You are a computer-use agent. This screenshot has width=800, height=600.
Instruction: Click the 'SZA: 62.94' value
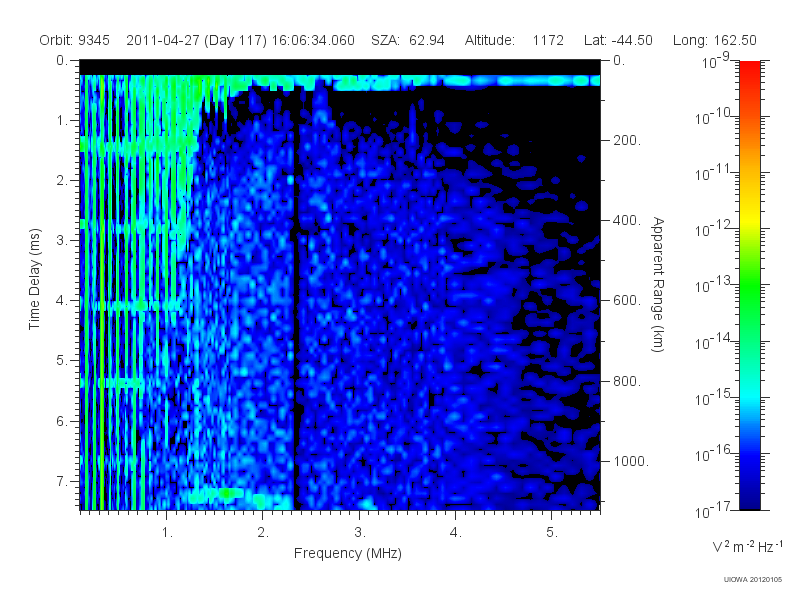pyautogui.click(x=408, y=40)
